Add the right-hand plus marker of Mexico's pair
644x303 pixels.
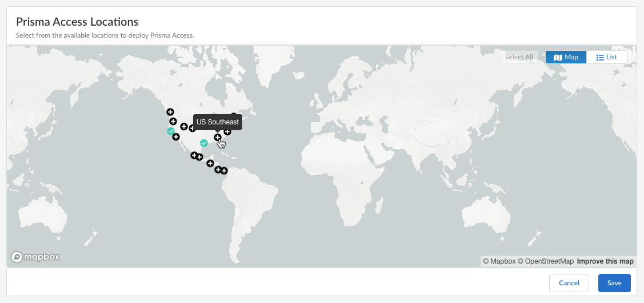(x=199, y=157)
